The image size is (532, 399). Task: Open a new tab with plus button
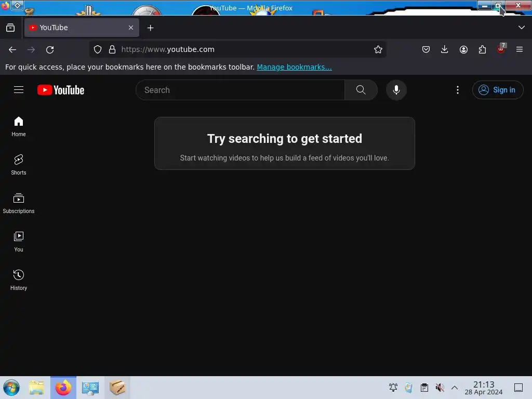pos(150,28)
